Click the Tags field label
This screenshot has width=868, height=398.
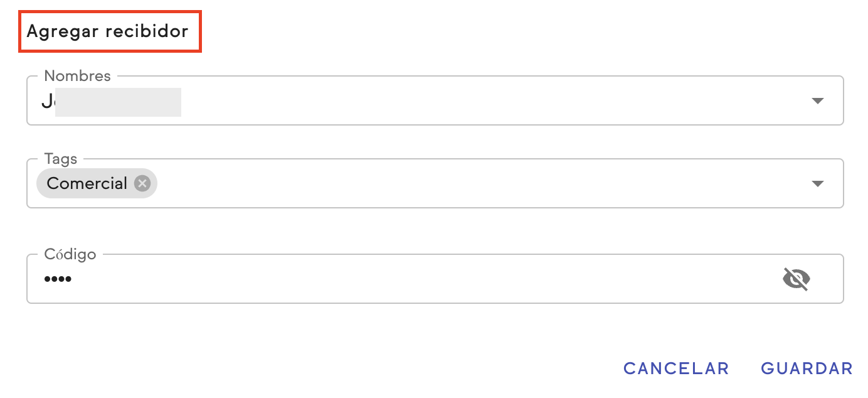(61, 159)
